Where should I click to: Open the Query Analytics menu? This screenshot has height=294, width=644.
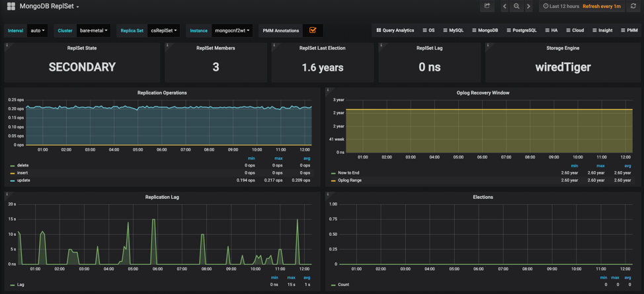click(395, 30)
